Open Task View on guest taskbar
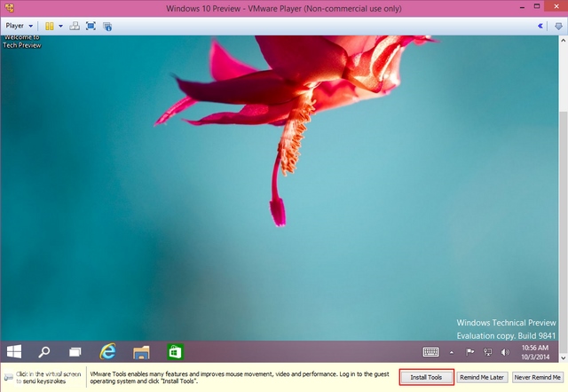 point(75,352)
